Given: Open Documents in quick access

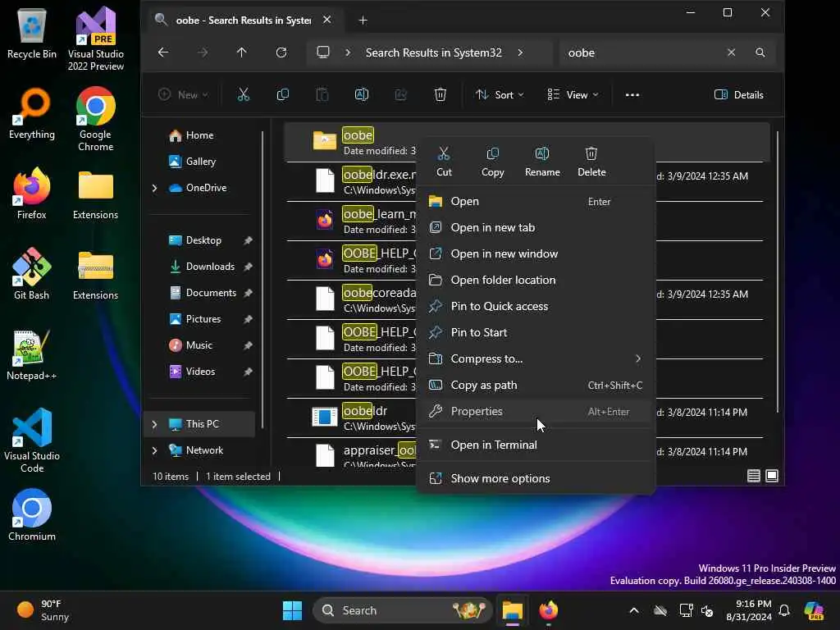Looking at the screenshot, I should 211,293.
